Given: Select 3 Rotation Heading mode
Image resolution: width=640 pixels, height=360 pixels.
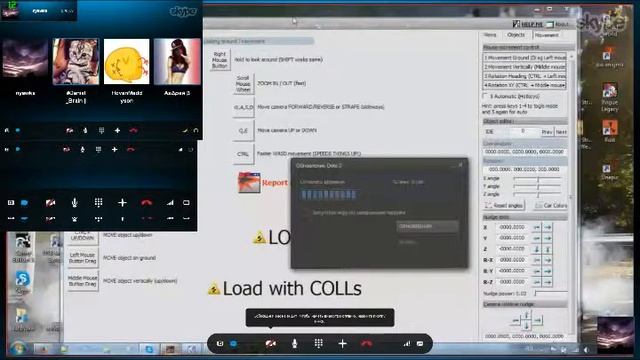Looking at the screenshot, I should 524,76.
